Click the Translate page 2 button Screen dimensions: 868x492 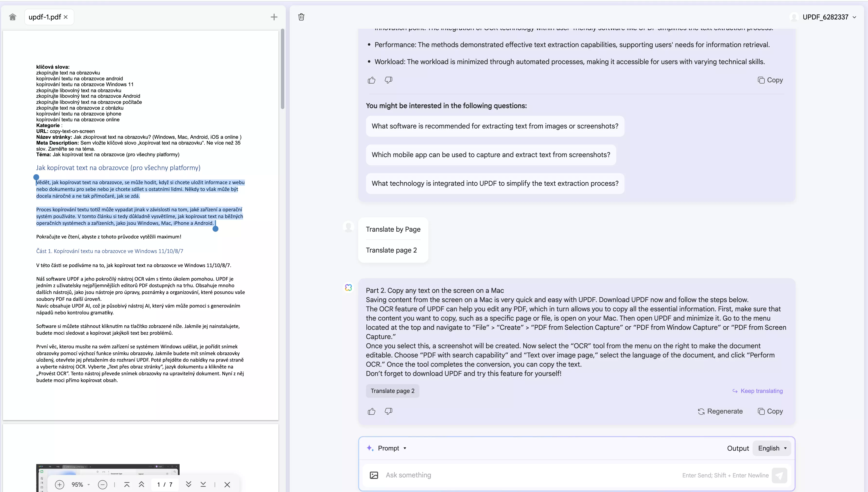392,391
